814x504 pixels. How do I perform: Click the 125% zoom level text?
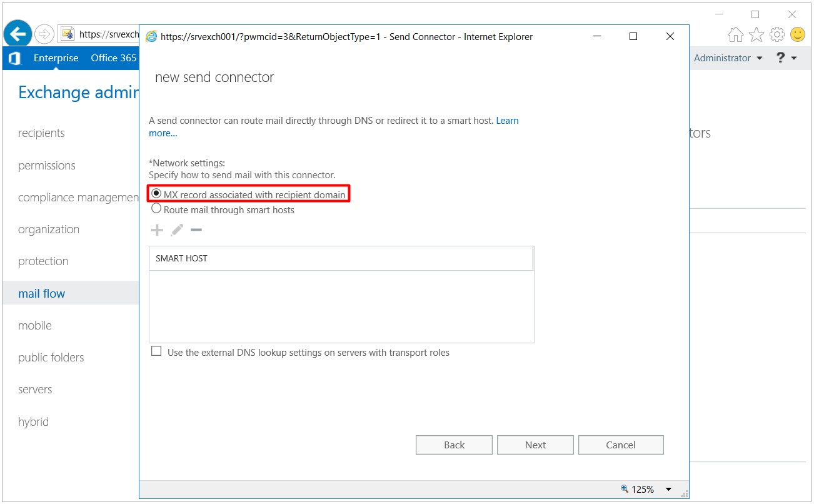point(643,490)
